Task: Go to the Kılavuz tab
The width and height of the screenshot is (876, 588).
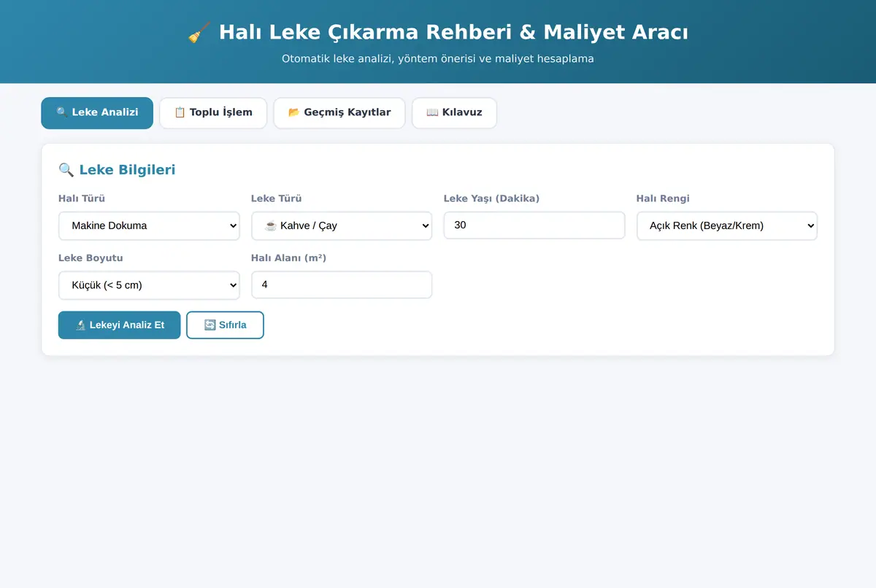Action: (x=454, y=113)
